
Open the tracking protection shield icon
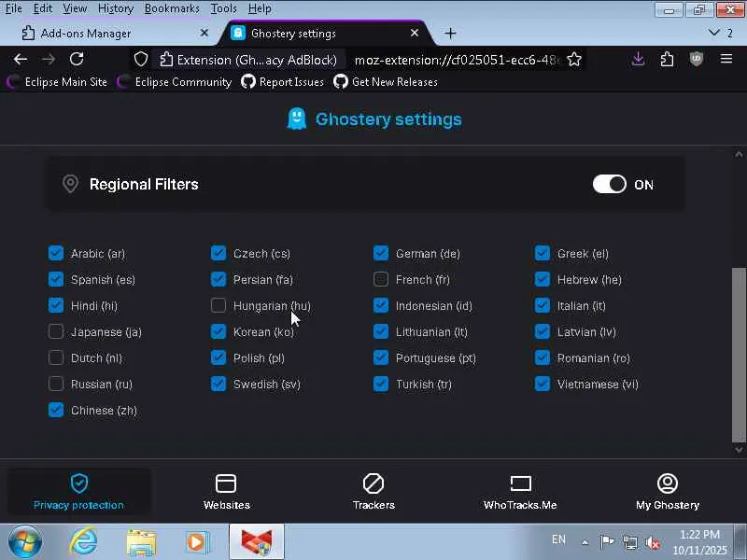pos(141,60)
